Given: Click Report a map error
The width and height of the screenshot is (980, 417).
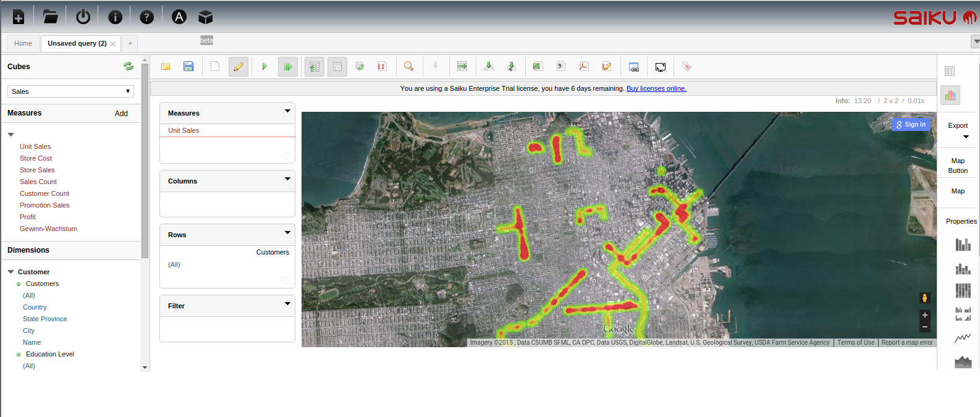Looking at the screenshot, I should 907,342.
